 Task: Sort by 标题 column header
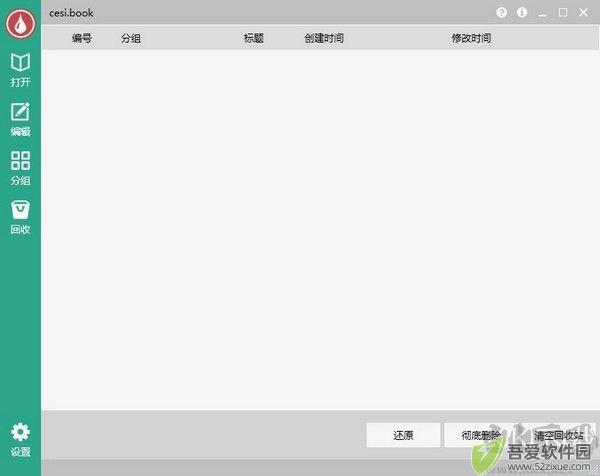coord(254,38)
